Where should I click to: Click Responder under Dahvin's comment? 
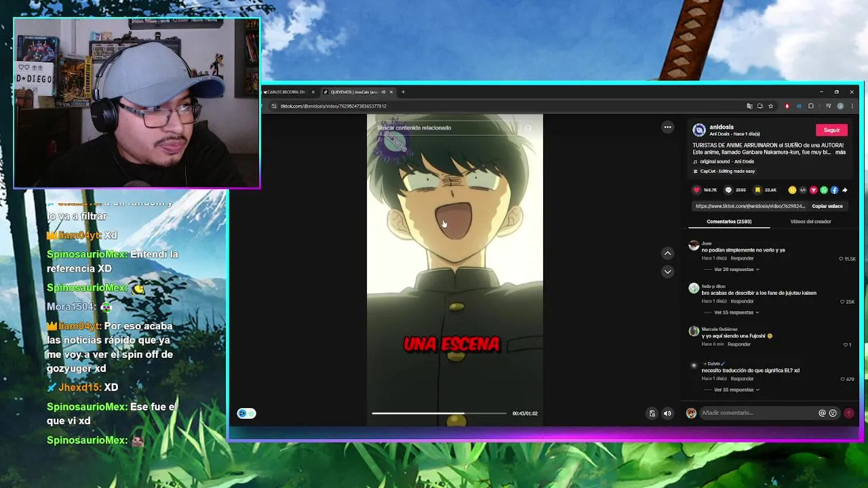(742, 379)
